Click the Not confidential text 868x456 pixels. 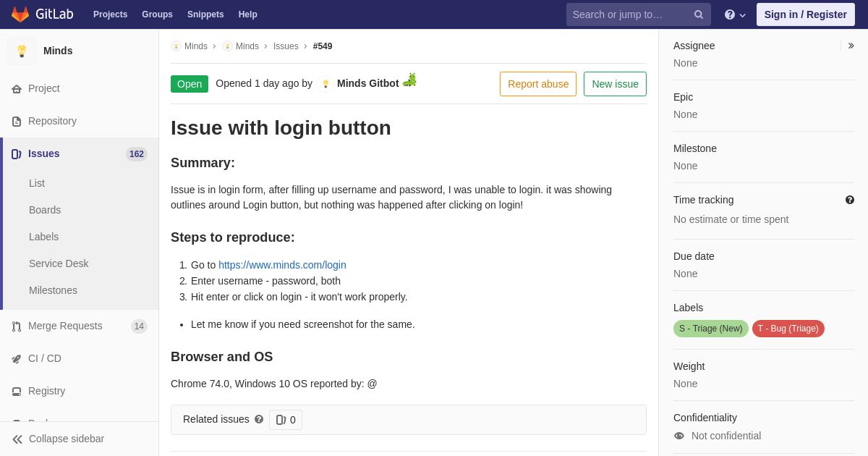[726, 436]
